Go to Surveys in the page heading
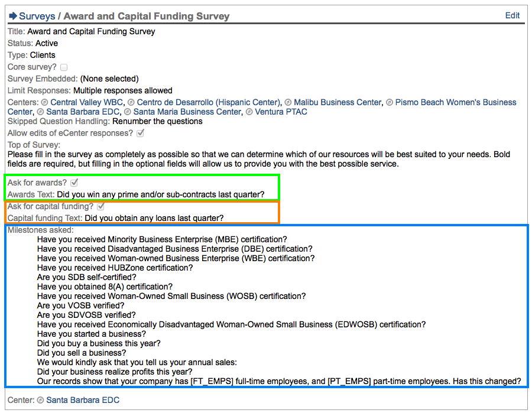The image size is (532, 413). tap(37, 16)
